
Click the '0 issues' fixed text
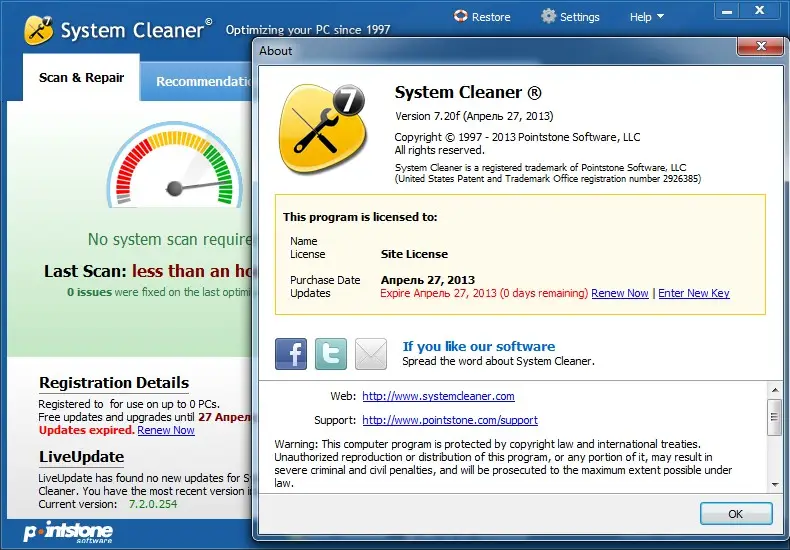89,292
